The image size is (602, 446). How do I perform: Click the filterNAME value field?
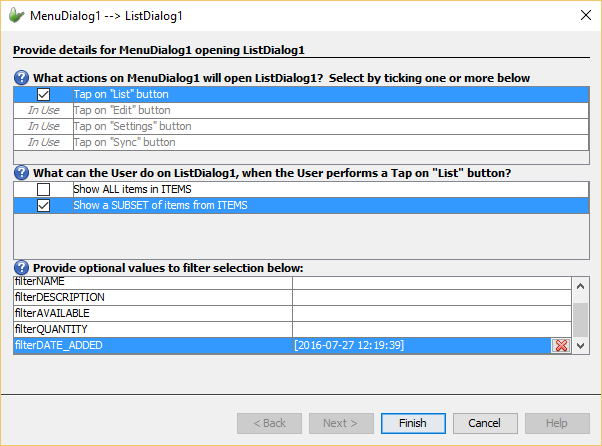pyautogui.click(x=430, y=282)
